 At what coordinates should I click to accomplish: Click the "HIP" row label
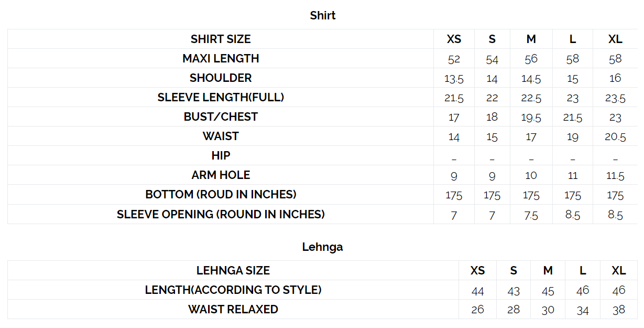pos(221,156)
